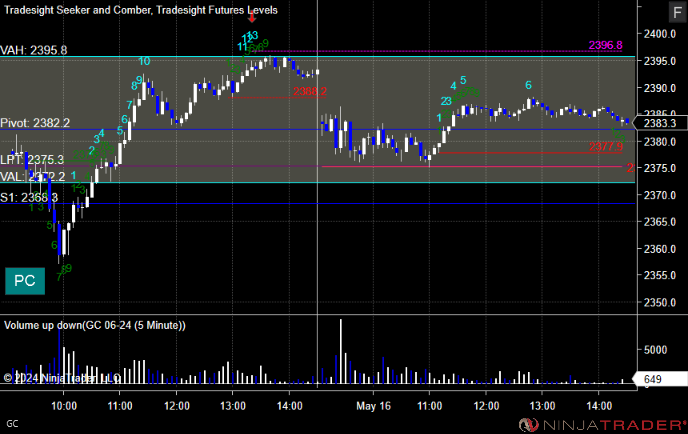Click the 2365.0 price axis label

pyautogui.click(x=659, y=222)
